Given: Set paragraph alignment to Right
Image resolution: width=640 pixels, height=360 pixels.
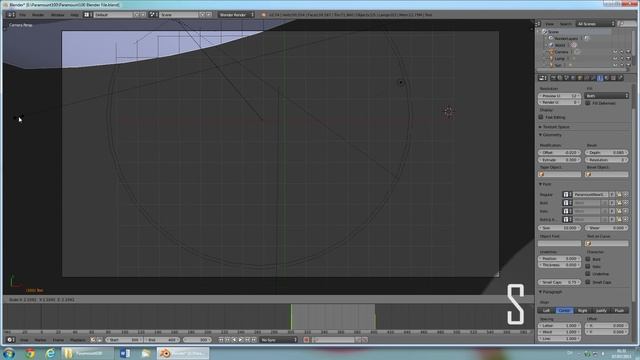Looking at the screenshot, I should coord(582,310).
